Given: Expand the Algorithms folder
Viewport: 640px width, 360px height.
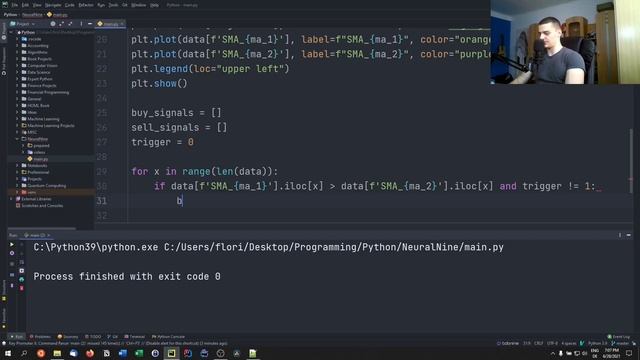Looking at the screenshot, I should [18, 52].
